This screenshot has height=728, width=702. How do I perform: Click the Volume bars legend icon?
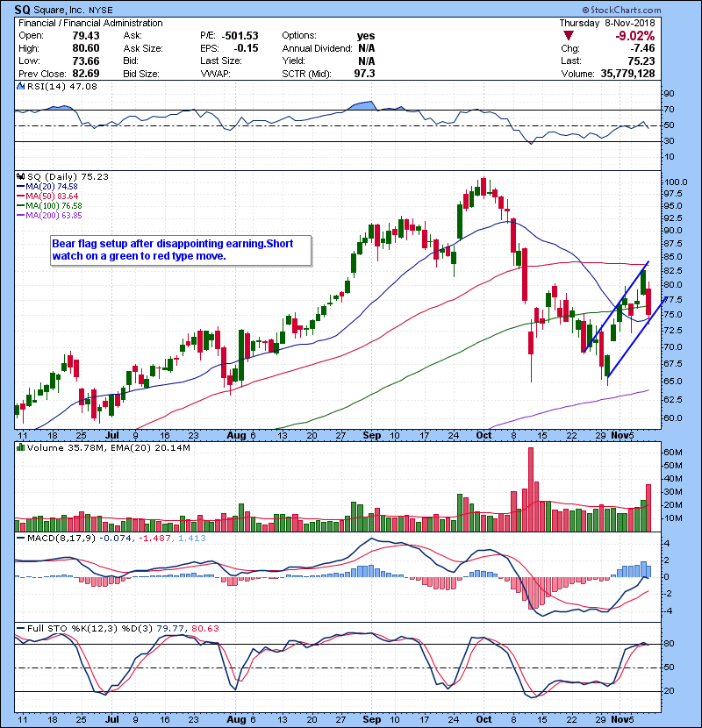coord(20,447)
